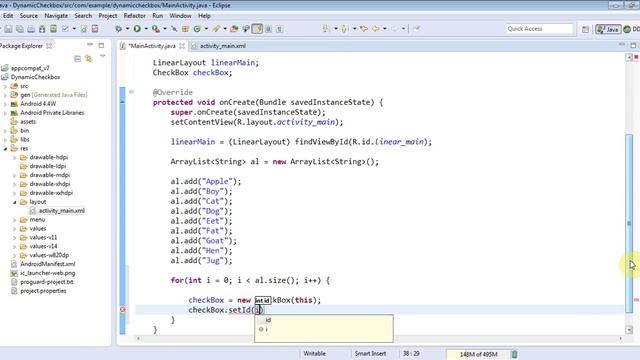Image resolution: width=640 pixels, height=360 pixels.
Task: Open the Refactor menu
Action: (x=135, y=16)
